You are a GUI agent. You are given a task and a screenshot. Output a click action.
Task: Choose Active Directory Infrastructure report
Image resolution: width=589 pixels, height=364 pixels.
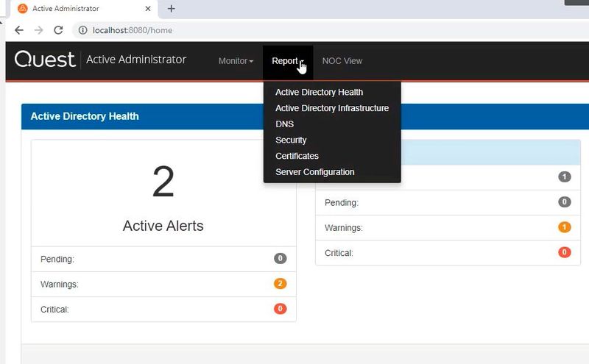(x=331, y=108)
